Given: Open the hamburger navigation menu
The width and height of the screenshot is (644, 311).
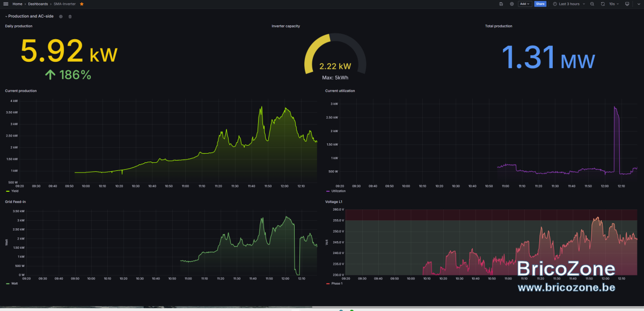Looking at the screenshot, I should [6, 4].
